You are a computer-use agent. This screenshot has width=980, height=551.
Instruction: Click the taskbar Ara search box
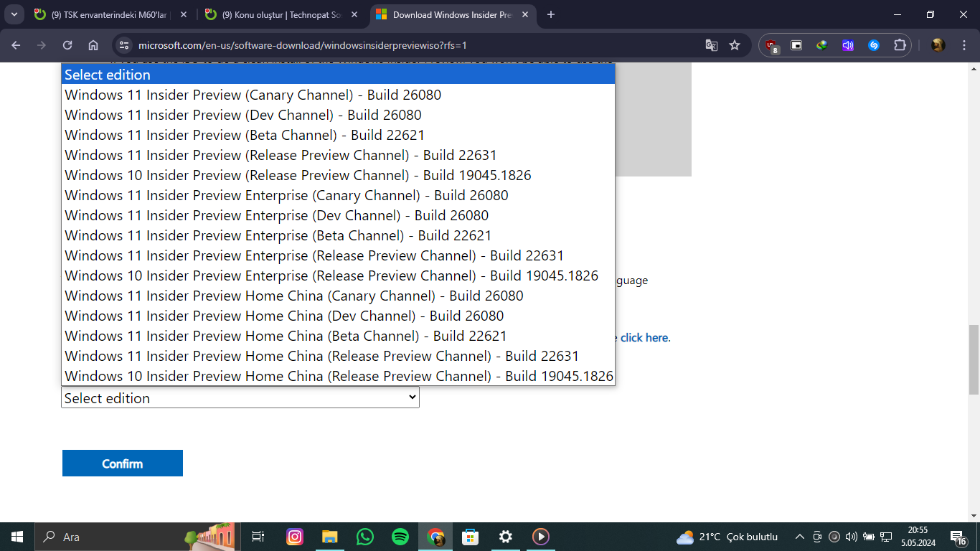[136, 537]
